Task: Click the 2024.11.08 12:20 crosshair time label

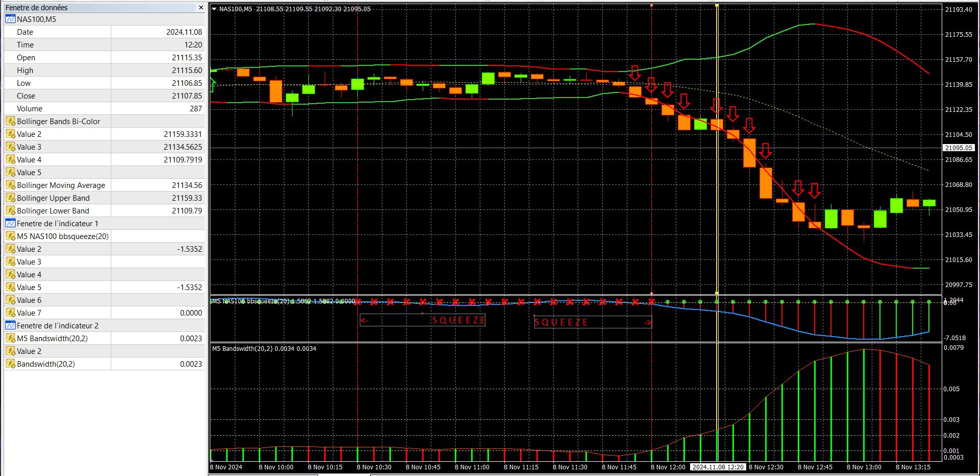Action: [718, 467]
